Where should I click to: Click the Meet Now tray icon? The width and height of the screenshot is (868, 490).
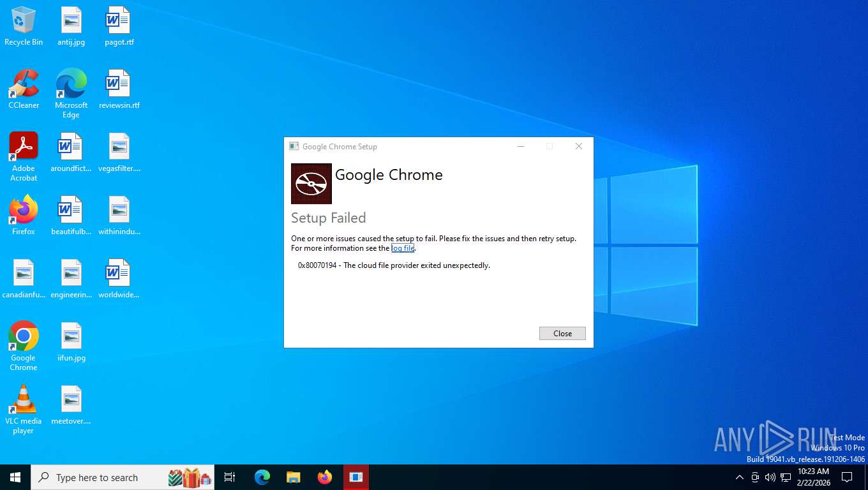(x=755, y=477)
